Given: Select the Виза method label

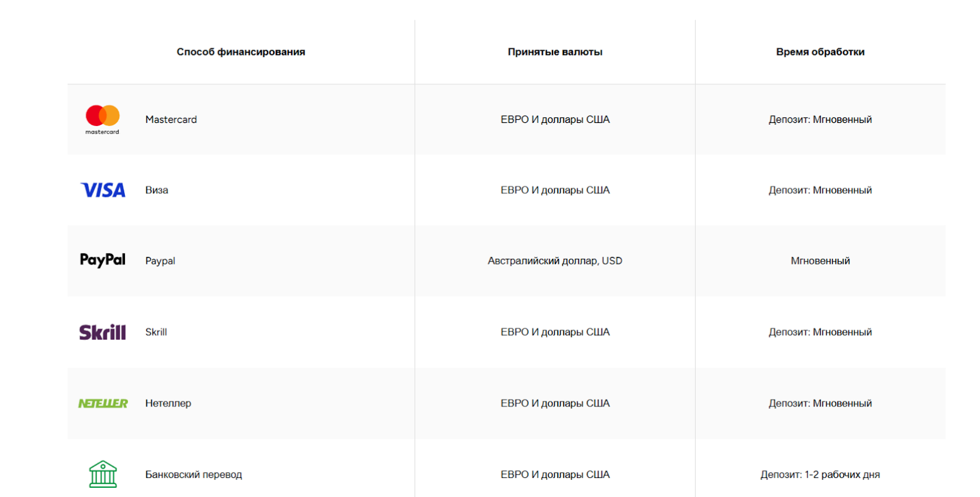Looking at the screenshot, I should 157,190.
